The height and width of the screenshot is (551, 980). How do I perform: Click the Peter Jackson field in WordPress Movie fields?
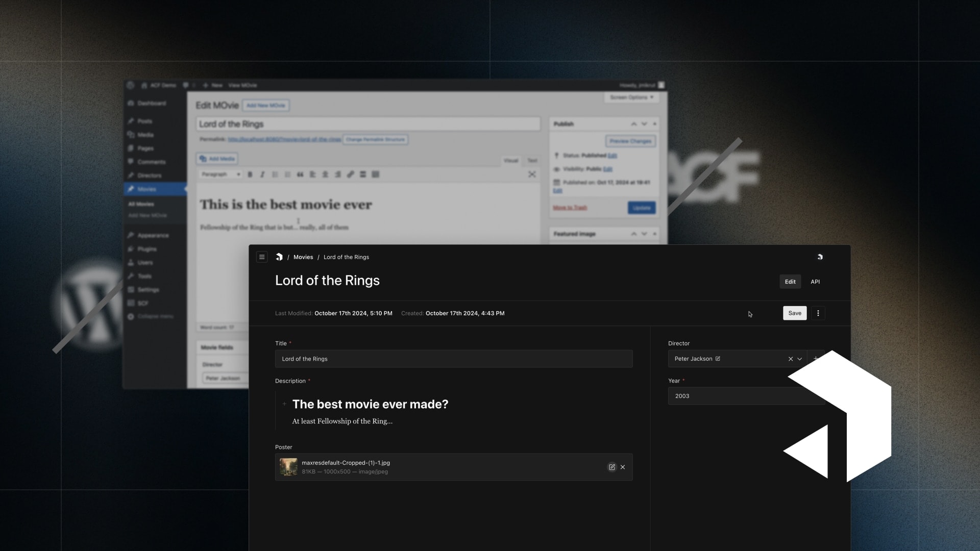point(225,378)
